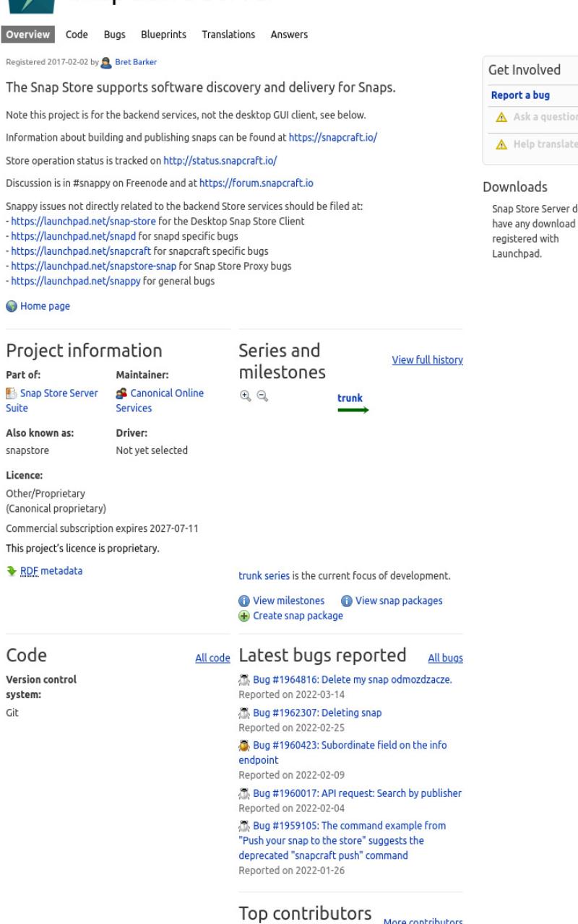Open the status.snapcraft.io link
578x924 pixels.
click(220, 160)
